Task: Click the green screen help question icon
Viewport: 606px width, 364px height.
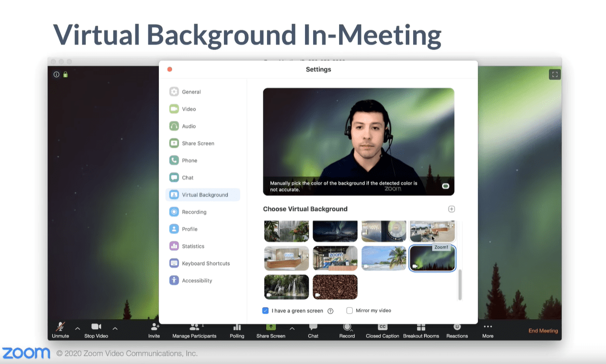Action: [x=330, y=311]
